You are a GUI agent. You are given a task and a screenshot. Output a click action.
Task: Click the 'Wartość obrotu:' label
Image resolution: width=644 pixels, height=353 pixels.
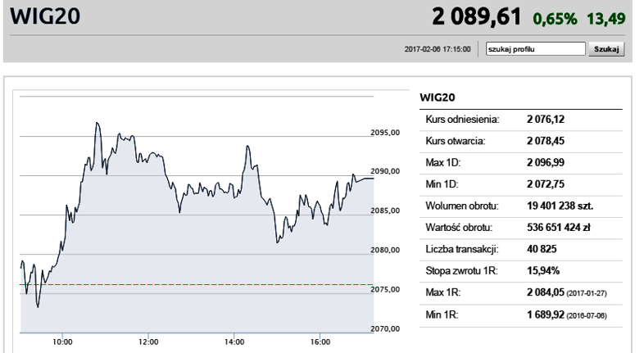click(459, 228)
